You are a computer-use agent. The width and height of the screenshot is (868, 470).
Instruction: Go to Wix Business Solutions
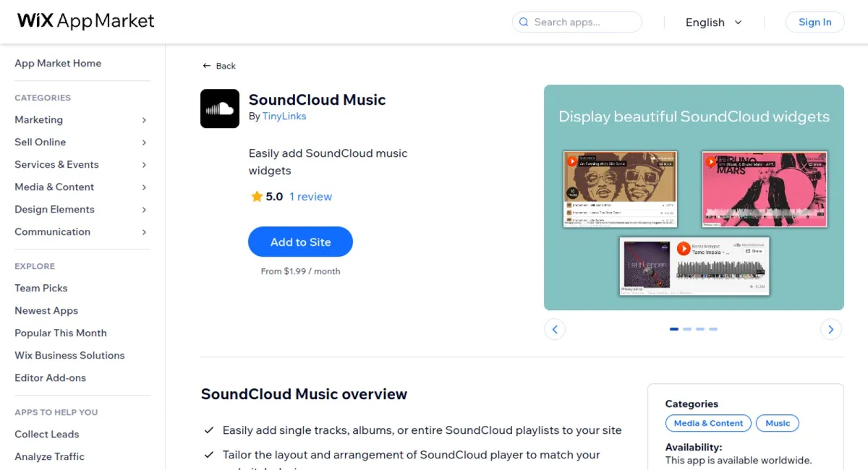69,356
